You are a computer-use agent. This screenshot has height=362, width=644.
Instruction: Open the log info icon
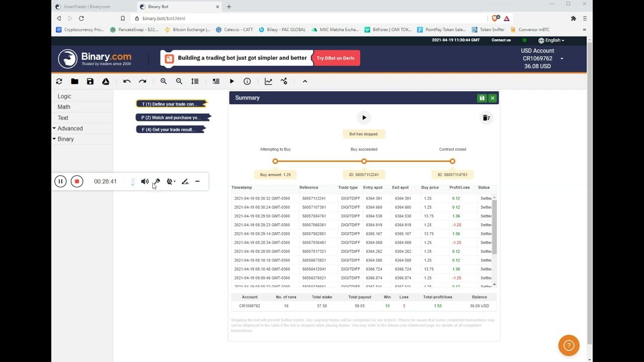[247, 81]
